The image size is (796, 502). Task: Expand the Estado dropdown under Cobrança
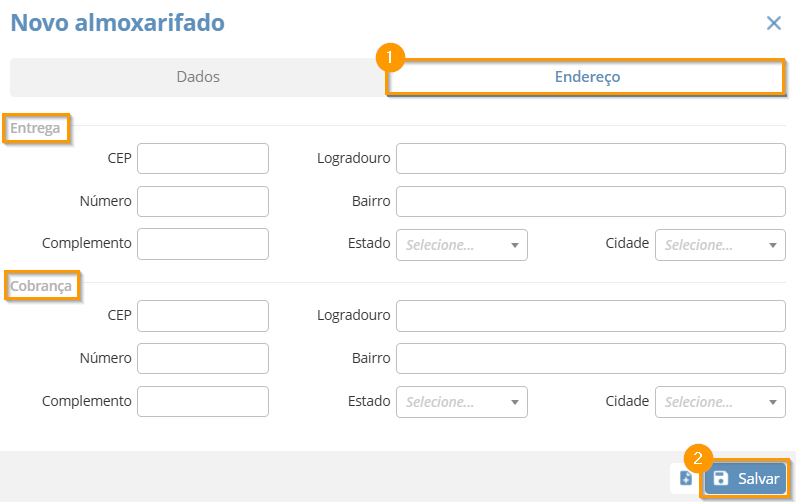point(461,402)
